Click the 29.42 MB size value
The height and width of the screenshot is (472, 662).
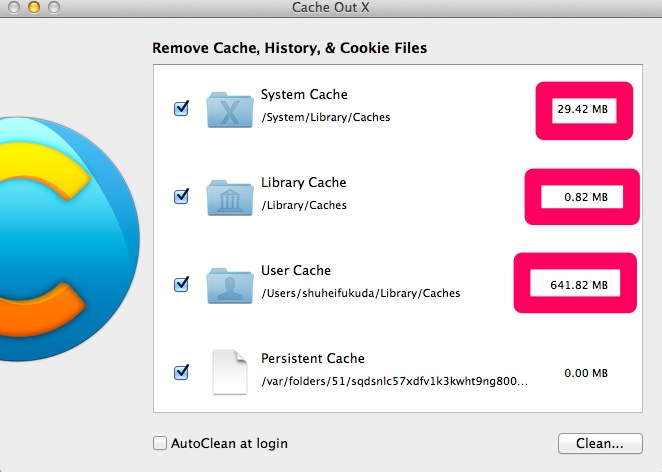point(583,109)
